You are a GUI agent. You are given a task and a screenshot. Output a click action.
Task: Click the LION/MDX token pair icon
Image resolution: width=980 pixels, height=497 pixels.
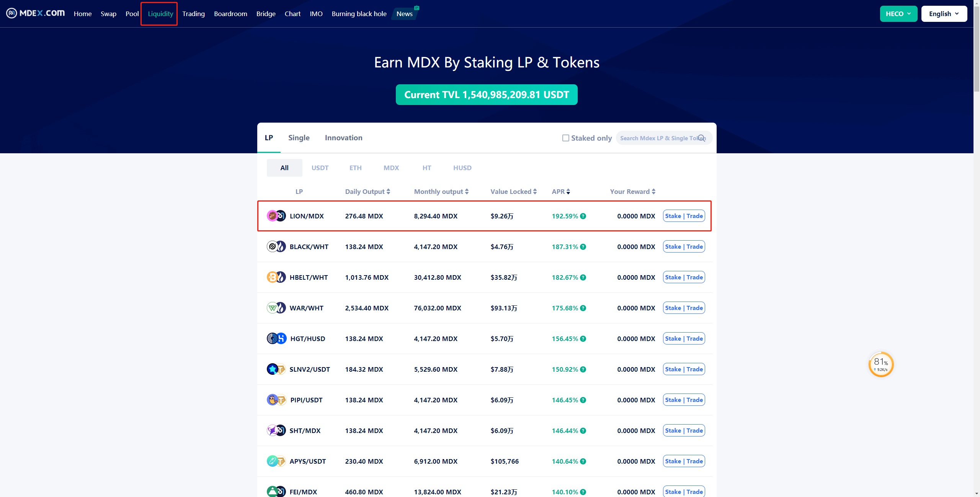(x=276, y=216)
